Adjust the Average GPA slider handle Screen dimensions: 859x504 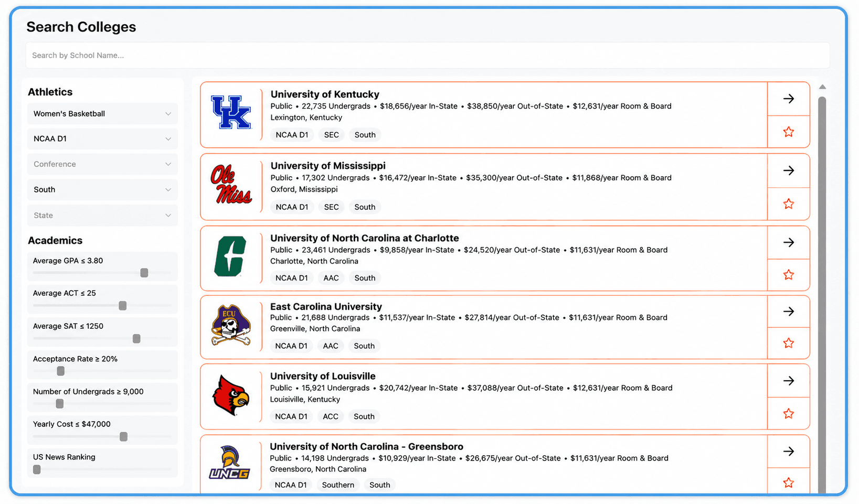pos(144,273)
